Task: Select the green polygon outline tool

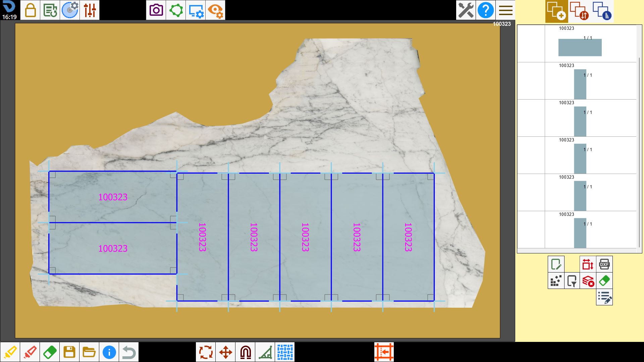Action: pos(176,10)
